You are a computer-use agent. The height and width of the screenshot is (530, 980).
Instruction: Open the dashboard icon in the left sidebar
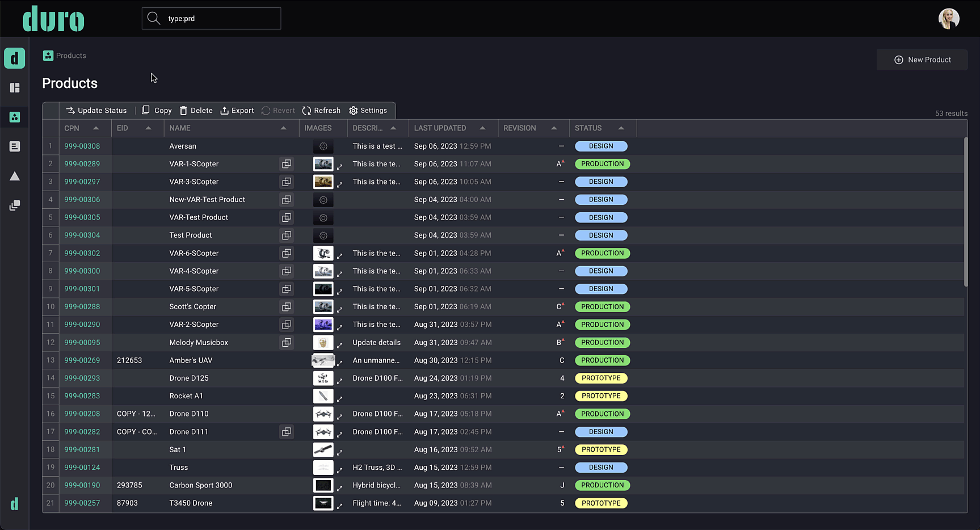point(14,87)
